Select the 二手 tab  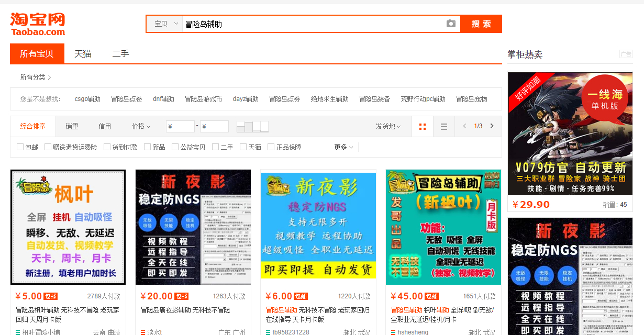120,53
